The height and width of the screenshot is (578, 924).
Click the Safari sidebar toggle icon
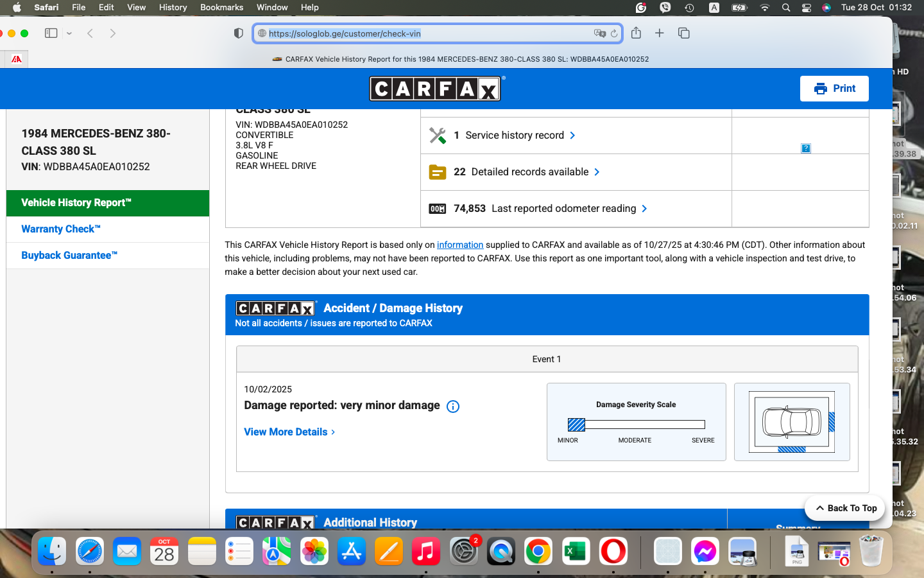(51, 33)
